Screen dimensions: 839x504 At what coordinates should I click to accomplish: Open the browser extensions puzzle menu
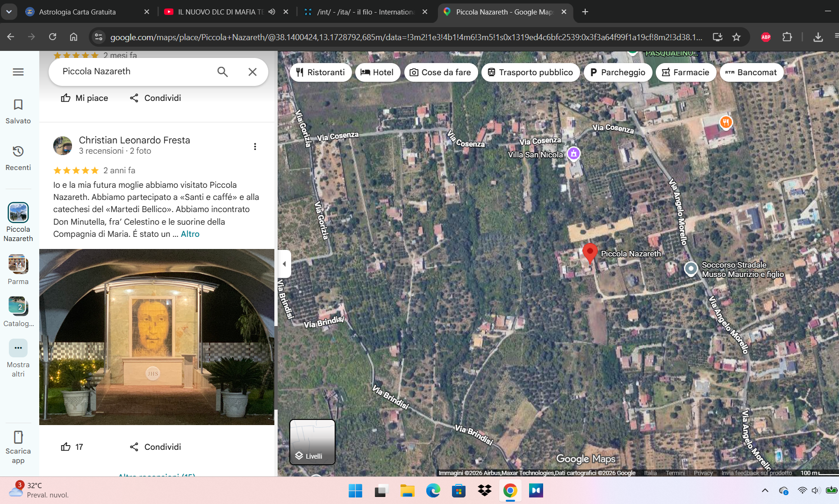click(x=787, y=37)
